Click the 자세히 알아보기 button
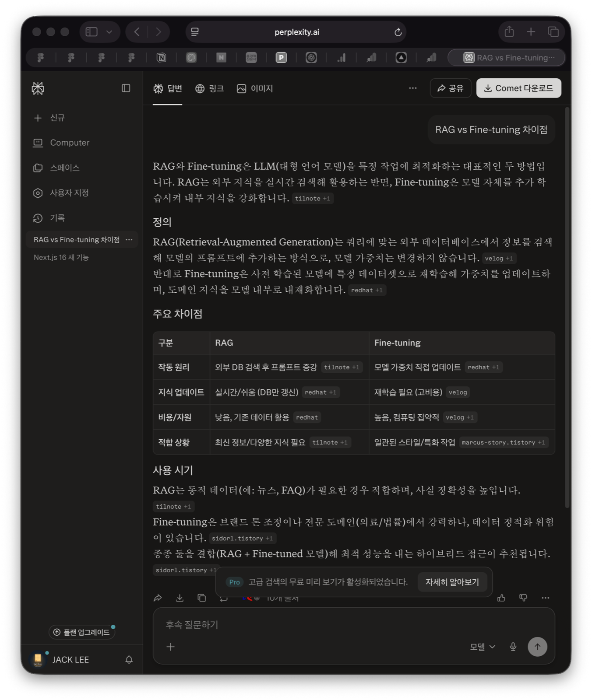 (452, 582)
